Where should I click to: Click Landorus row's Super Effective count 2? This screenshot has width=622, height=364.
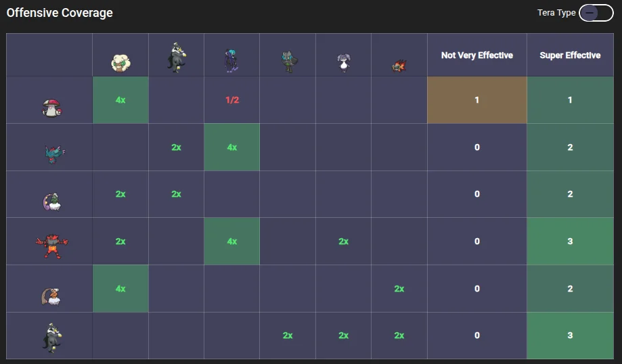570,289
